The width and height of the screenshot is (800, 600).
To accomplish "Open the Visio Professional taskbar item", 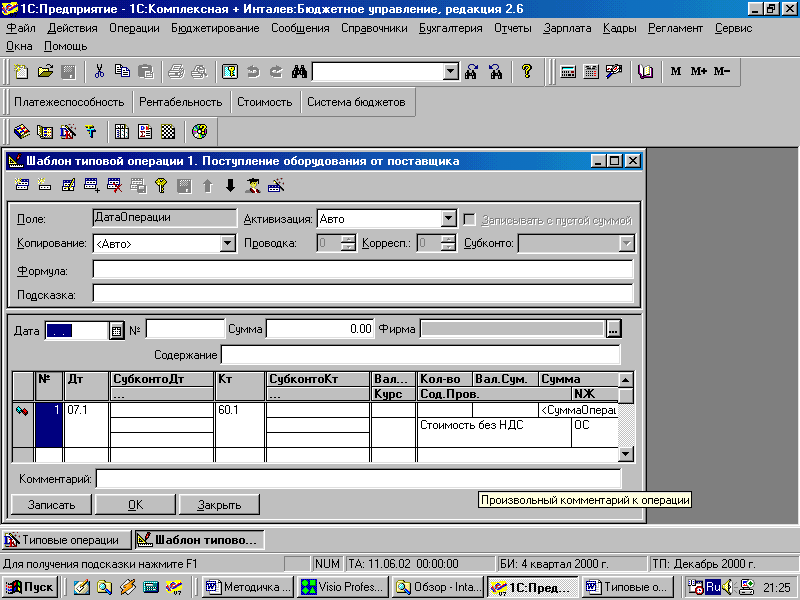I will pos(343,587).
